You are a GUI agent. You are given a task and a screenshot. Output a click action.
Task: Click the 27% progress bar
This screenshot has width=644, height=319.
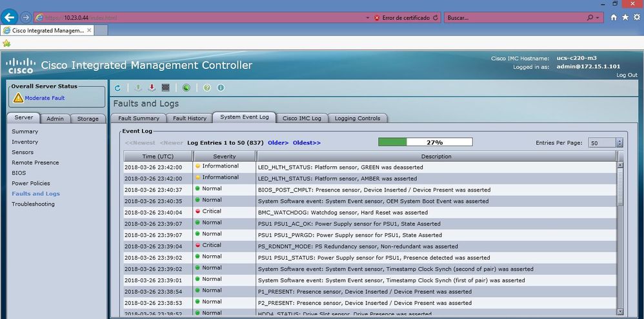tap(425, 142)
